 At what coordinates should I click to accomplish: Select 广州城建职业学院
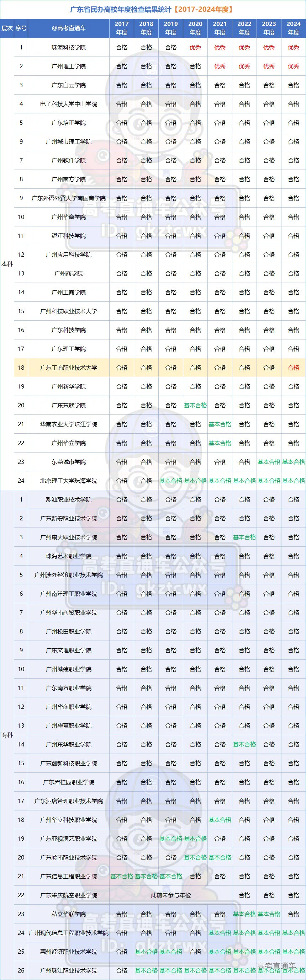point(69,669)
